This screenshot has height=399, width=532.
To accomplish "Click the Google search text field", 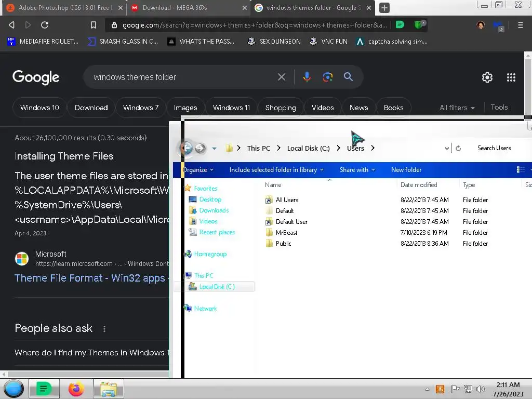I will click(x=183, y=77).
